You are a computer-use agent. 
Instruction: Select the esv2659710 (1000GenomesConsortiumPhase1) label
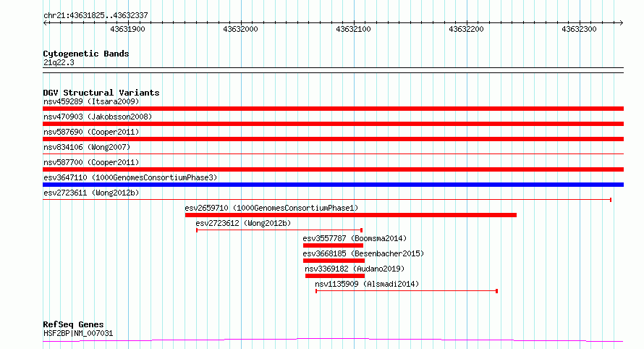click(271, 208)
